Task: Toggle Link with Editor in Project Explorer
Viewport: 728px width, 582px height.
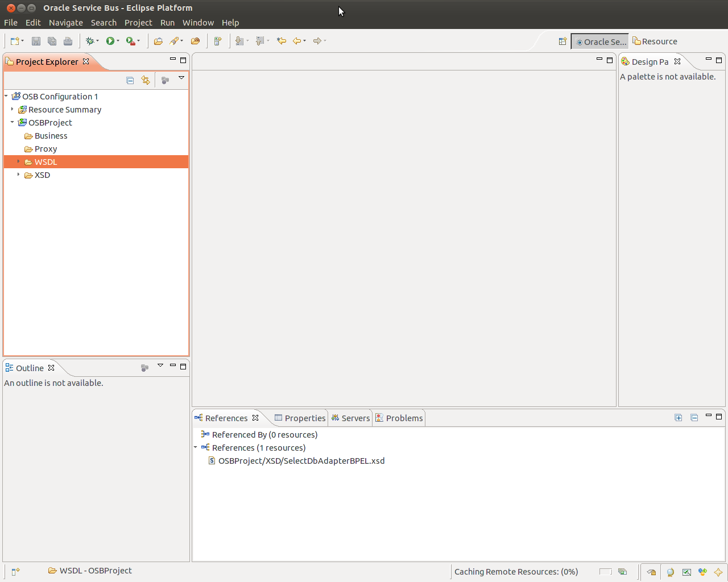Action: click(x=146, y=80)
